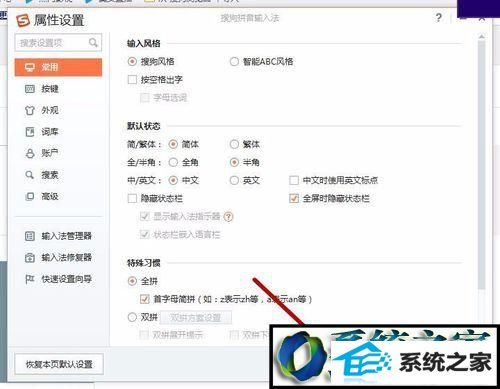Toggle 全屏时隐藏状态栏 checkbox
500x389 pixels.
pyautogui.click(x=294, y=199)
